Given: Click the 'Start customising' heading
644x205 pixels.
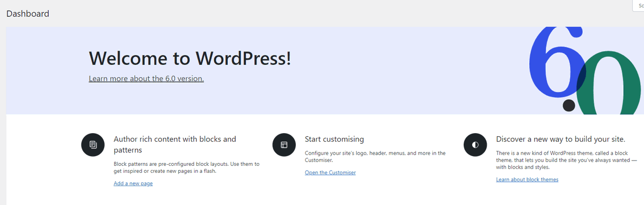Looking at the screenshot, I should (x=334, y=139).
